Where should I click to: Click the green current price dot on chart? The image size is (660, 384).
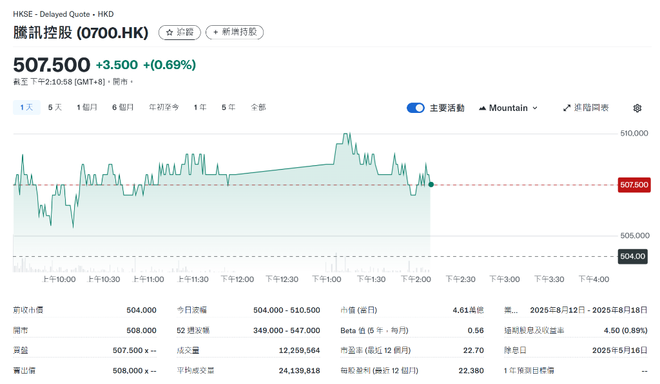pyautogui.click(x=431, y=184)
